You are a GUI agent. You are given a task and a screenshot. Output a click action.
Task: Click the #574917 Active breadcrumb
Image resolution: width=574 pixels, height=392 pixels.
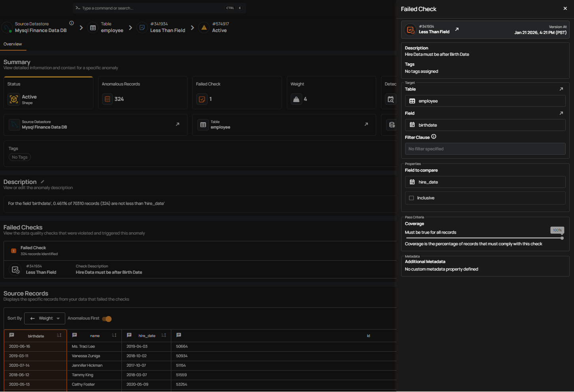tap(220, 27)
